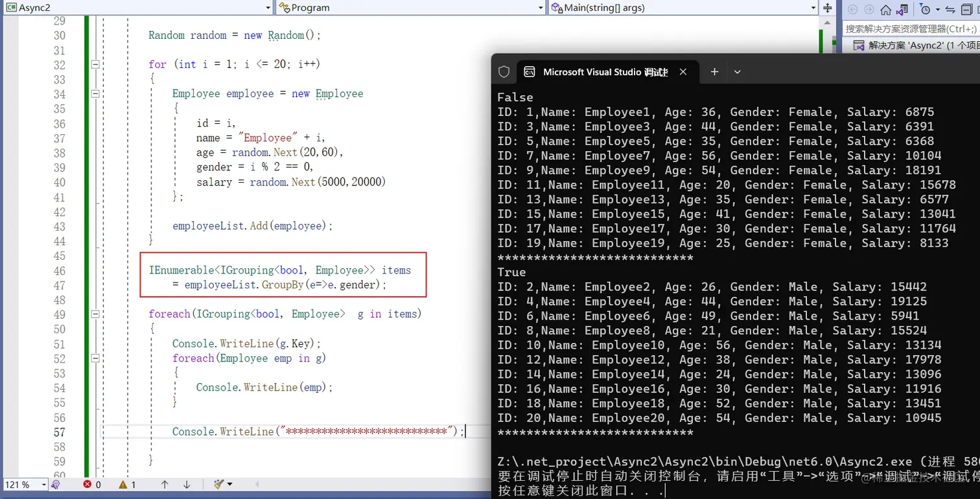Switch between solutions and folder views
This screenshot has width=980, height=499.
click(902, 10)
